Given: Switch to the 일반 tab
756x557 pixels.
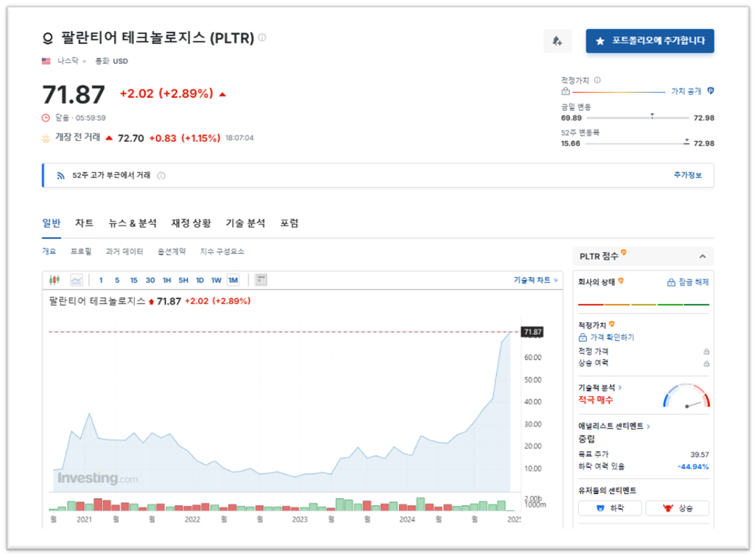Looking at the screenshot, I should coord(51,223).
